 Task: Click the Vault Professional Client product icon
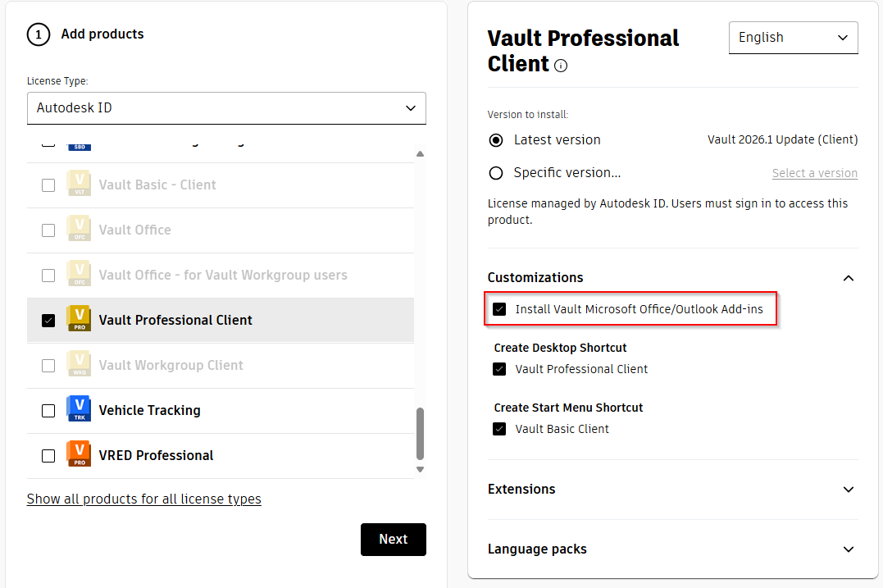(x=79, y=320)
